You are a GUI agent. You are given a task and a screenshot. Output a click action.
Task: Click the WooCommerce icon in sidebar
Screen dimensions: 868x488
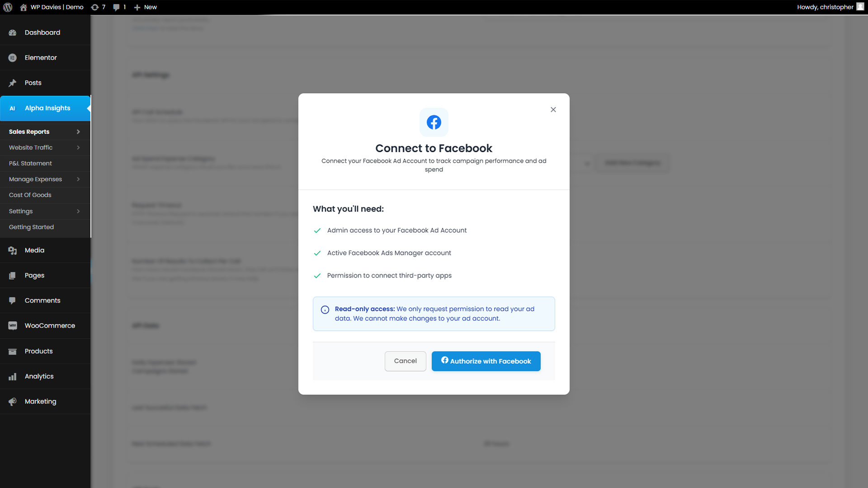13,326
